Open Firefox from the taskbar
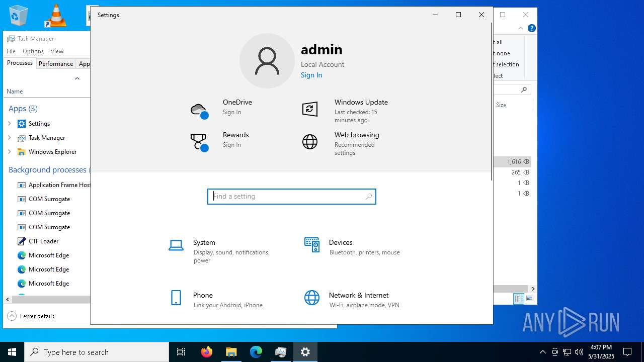Viewport: 644px width, 362px height. [206, 352]
